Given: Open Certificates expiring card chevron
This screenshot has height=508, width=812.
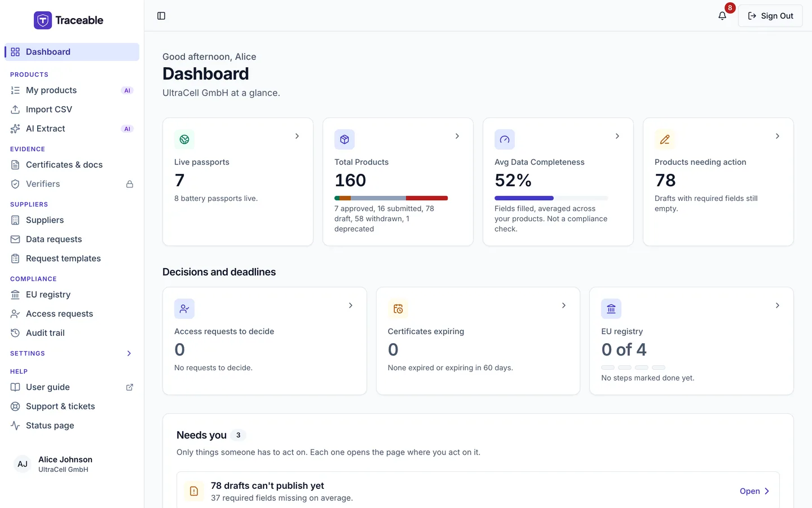Looking at the screenshot, I should (564, 305).
